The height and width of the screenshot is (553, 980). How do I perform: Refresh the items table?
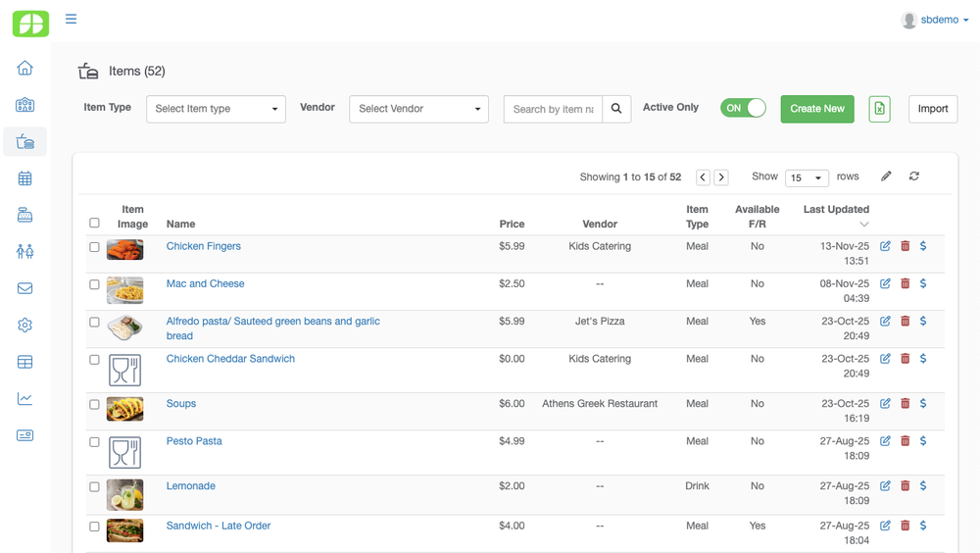click(914, 176)
